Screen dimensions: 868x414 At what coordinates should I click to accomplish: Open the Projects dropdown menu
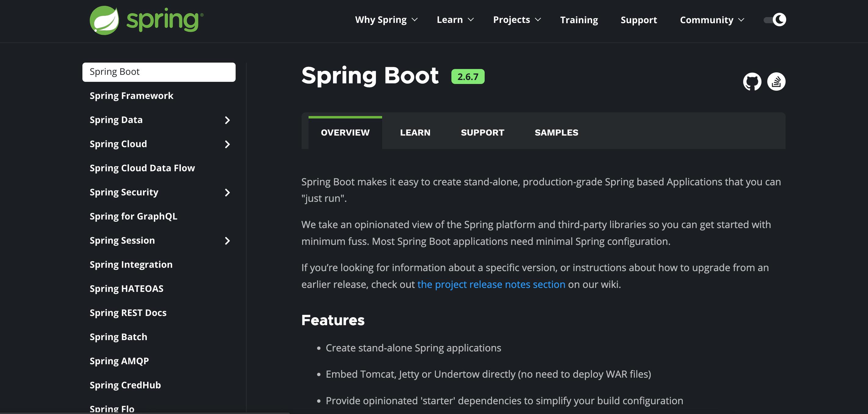click(x=516, y=20)
